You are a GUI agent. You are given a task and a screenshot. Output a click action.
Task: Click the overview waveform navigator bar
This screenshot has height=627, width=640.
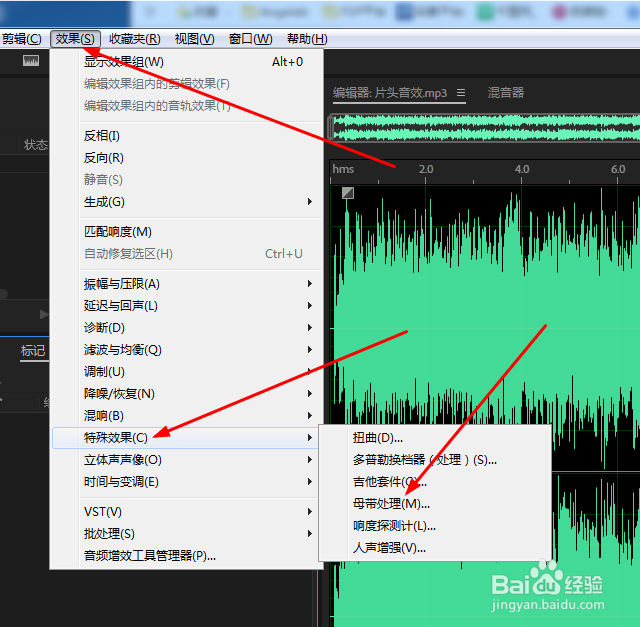point(485,127)
